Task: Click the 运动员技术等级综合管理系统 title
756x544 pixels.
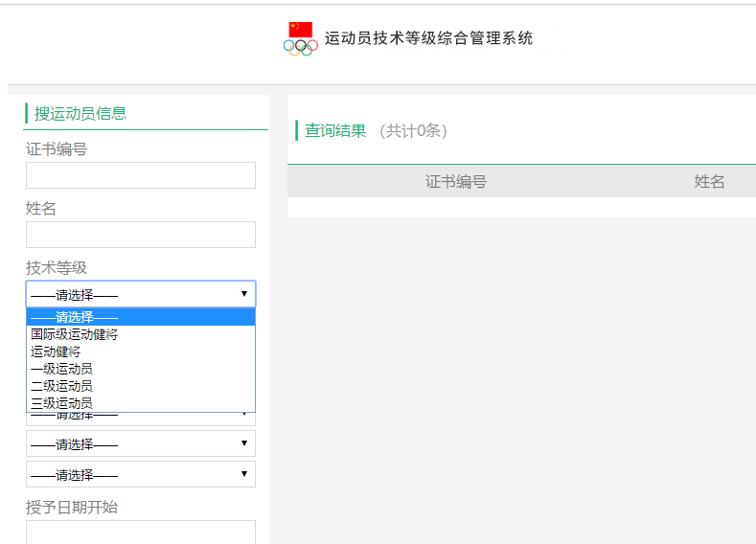Action: [x=428, y=38]
